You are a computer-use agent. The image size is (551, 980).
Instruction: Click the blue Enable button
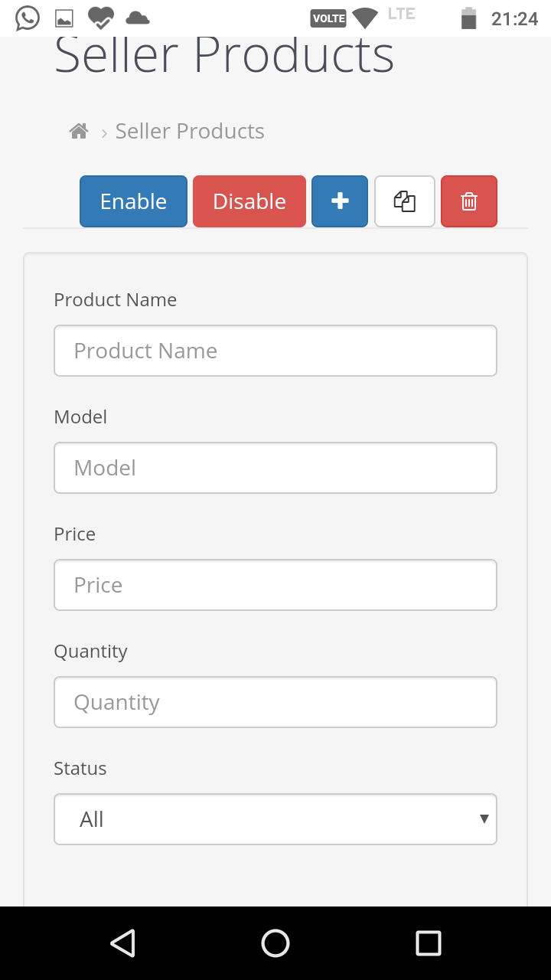click(x=133, y=201)
